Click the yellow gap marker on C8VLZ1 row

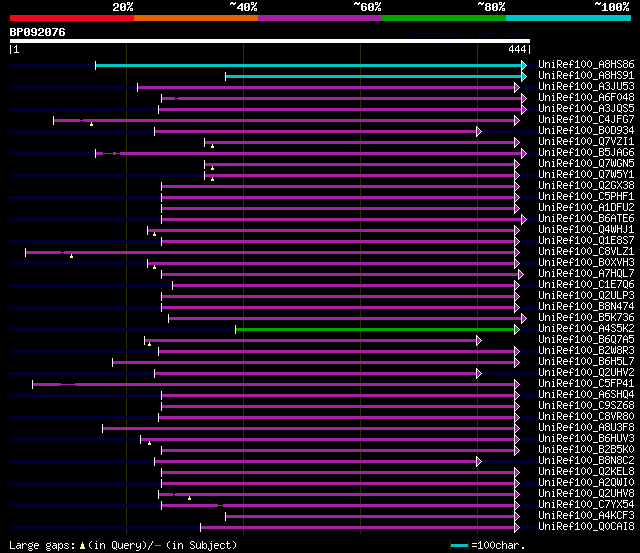coord(71,256)
